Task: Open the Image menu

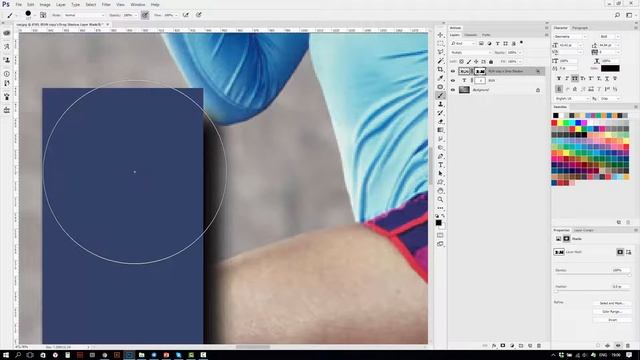Action: coord(45,4)
